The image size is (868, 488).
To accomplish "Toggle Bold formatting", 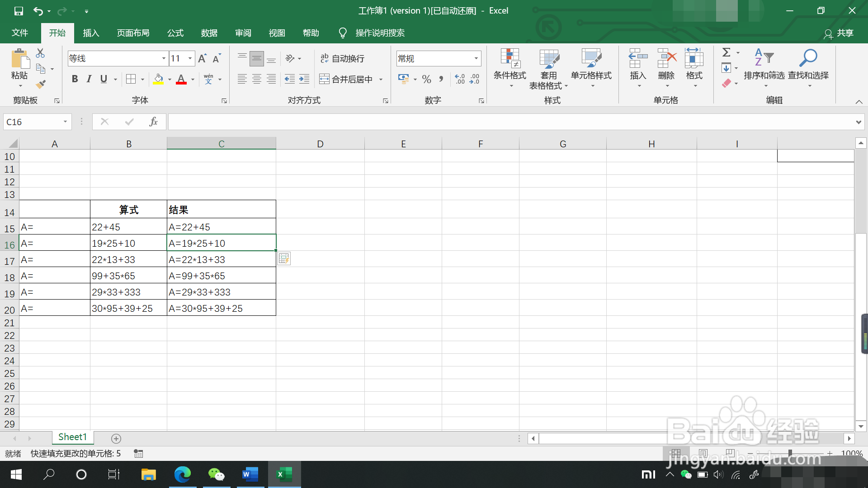I will tap(75, 79).
